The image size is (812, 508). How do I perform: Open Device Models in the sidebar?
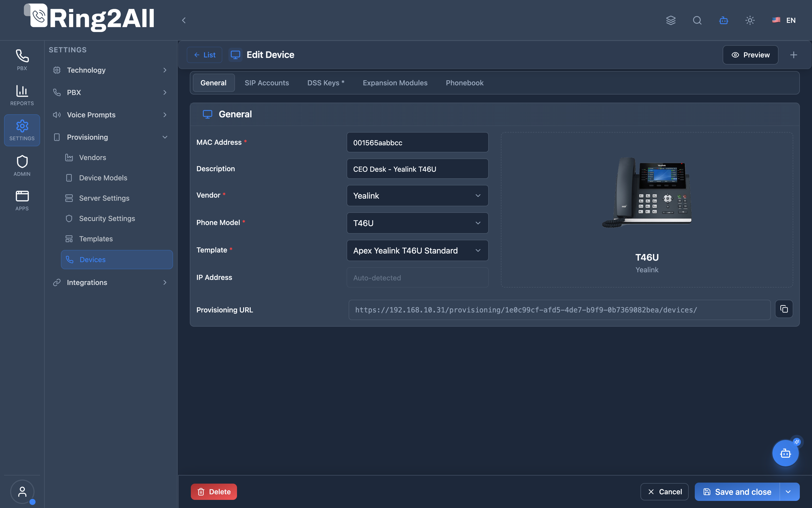(117, 178)
